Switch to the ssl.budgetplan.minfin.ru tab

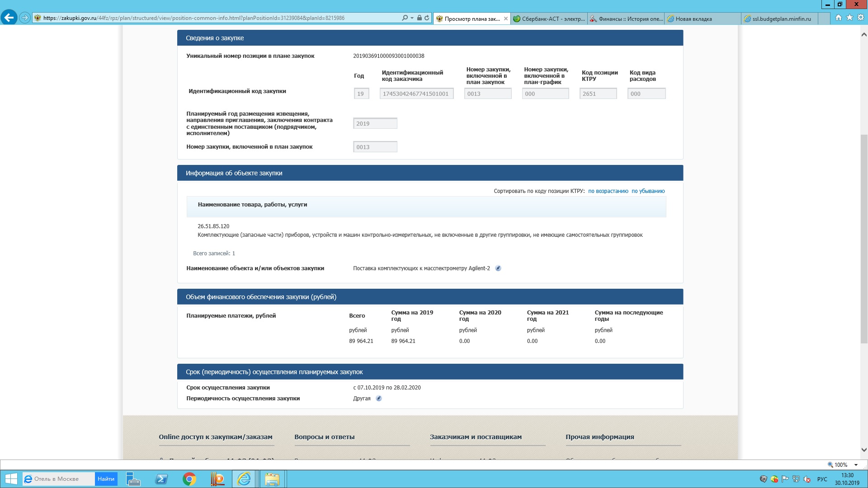[780, 19]
